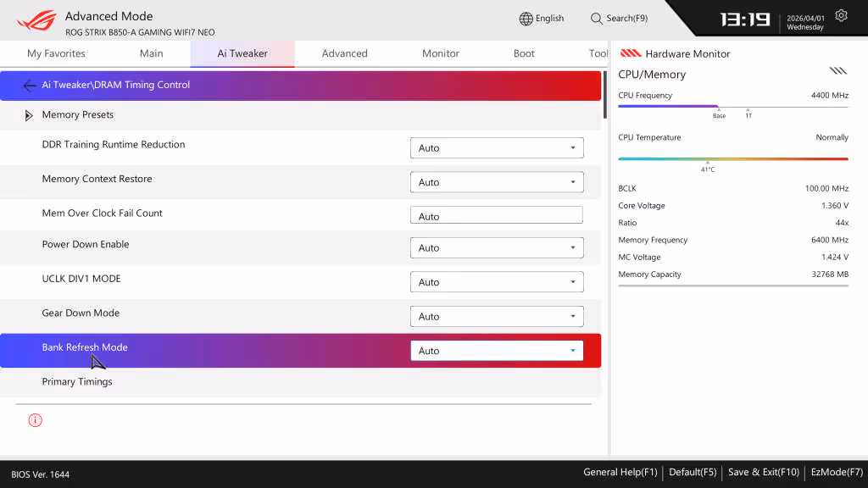Open DDR Training Runtime Reduction dropdown
This screenshot has height=488, width=868.
[x=497, y=147]
